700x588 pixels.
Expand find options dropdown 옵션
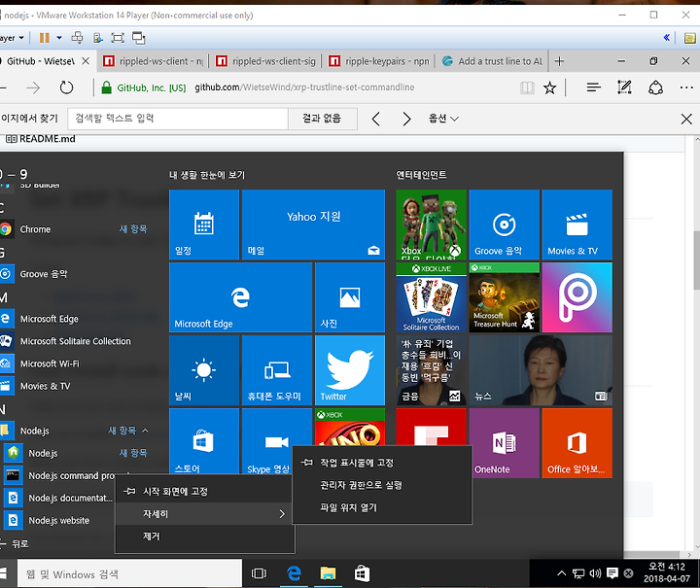(x=443, y=119)
